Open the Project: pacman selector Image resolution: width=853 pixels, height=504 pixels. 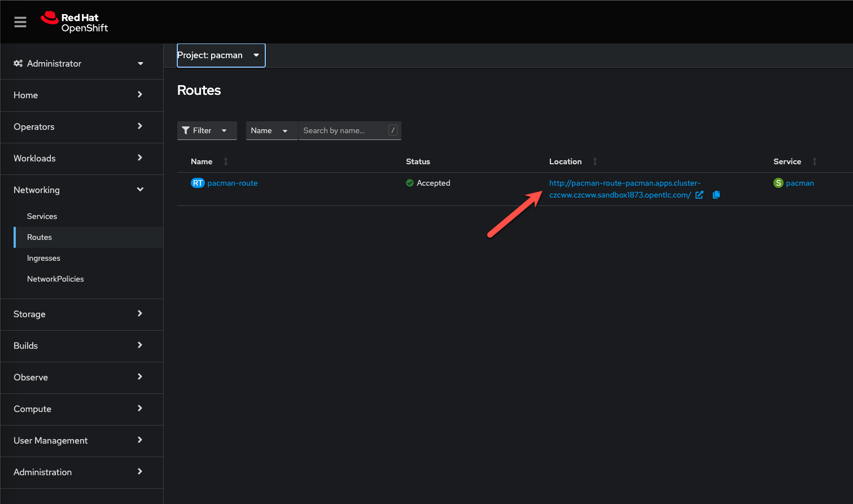[x=221, y=55]
